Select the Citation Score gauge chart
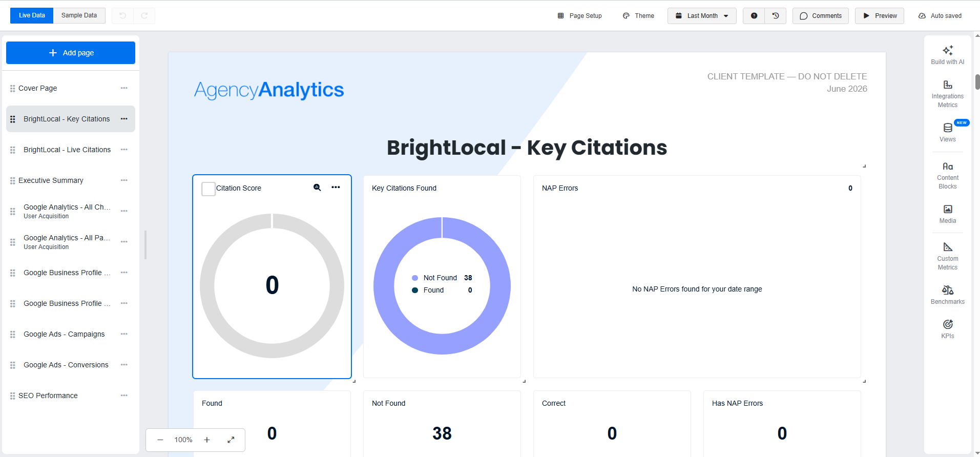Screen dimensions: 980x457 point(272,286)
